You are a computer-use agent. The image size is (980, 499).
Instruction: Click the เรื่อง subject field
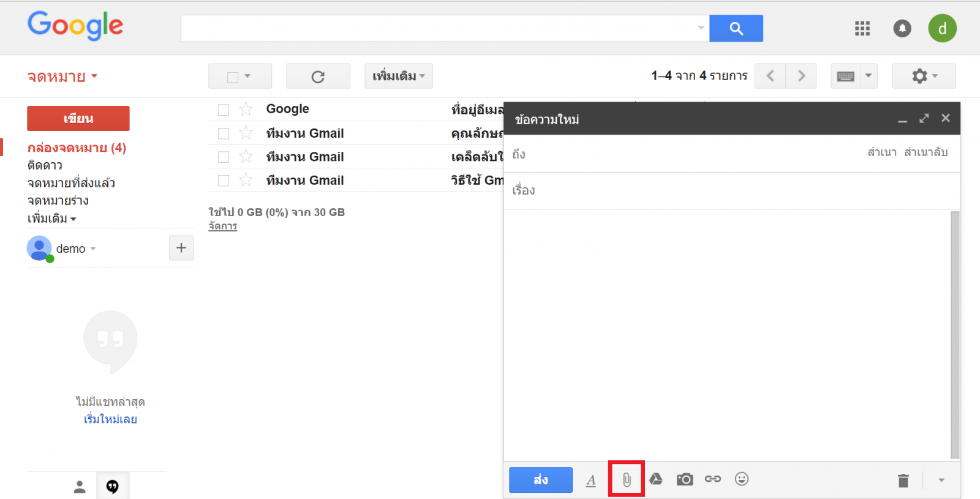click(732, 190)
